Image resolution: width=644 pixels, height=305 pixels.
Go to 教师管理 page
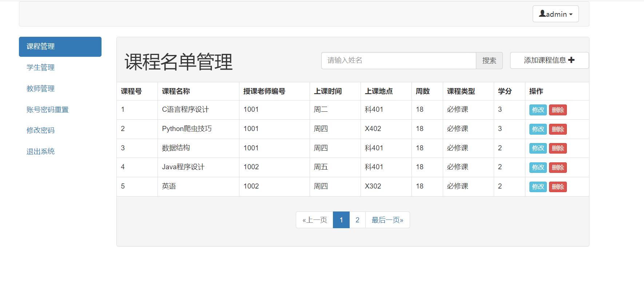[40, 88]
